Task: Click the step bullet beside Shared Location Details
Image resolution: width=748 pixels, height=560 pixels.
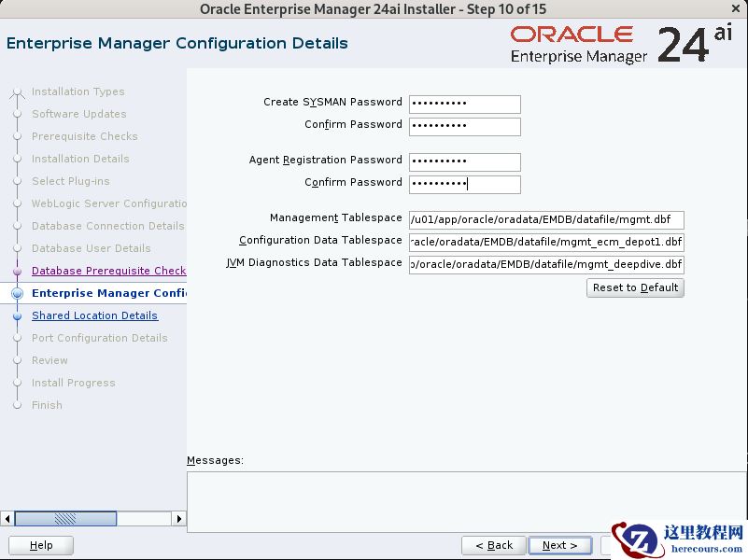Action: tap(17, 316)
